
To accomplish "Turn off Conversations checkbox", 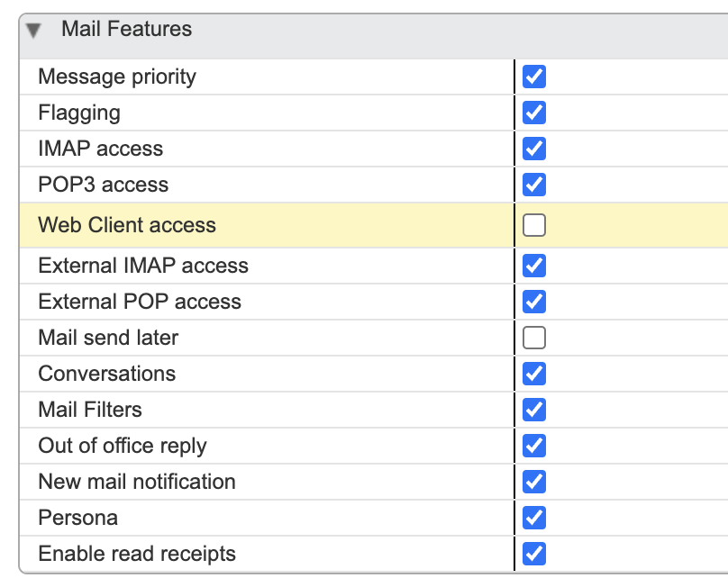I will [x=534, y=374].
